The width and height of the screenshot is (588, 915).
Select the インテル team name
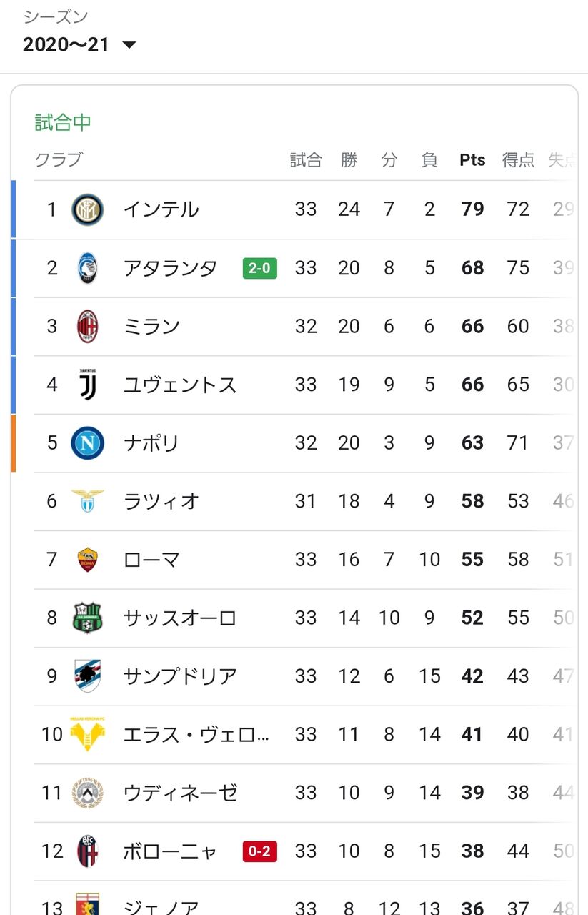pos(161,210)
